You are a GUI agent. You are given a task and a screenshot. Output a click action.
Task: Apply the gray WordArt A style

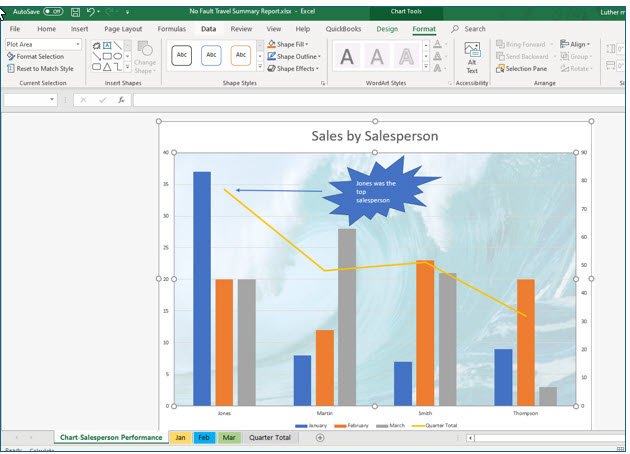point(376,57)
